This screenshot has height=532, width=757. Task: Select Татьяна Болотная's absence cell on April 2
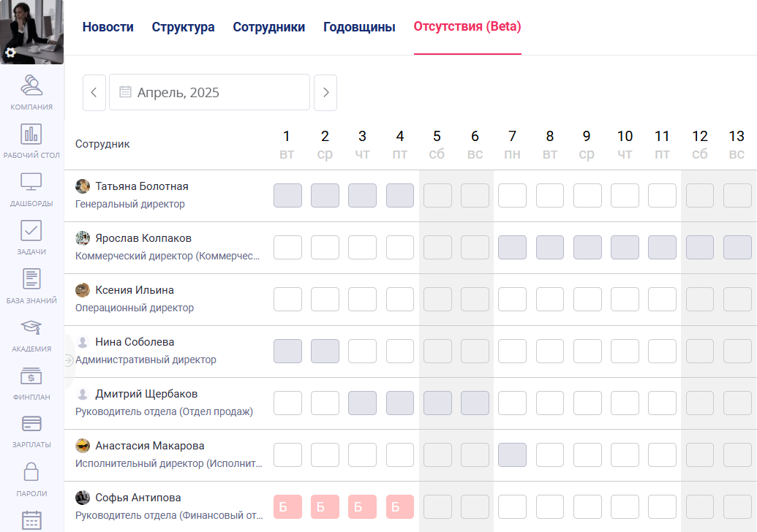click(325, 195)
